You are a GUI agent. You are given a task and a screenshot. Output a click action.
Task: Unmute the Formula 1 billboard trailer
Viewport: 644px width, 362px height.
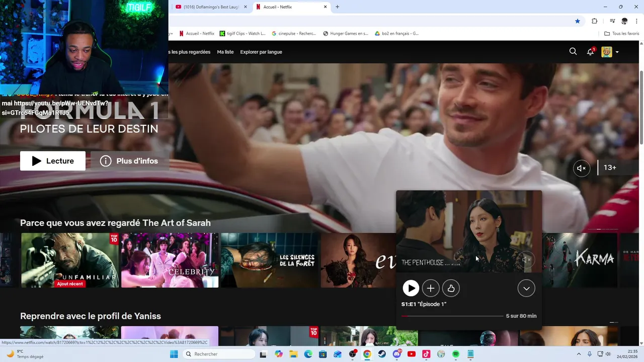coord(581,168)
